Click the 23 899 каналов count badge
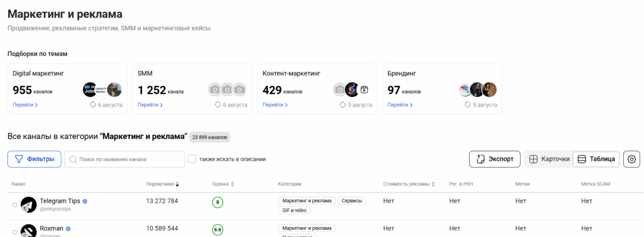The height and width of the screenshot is (237, 644). 209,137
